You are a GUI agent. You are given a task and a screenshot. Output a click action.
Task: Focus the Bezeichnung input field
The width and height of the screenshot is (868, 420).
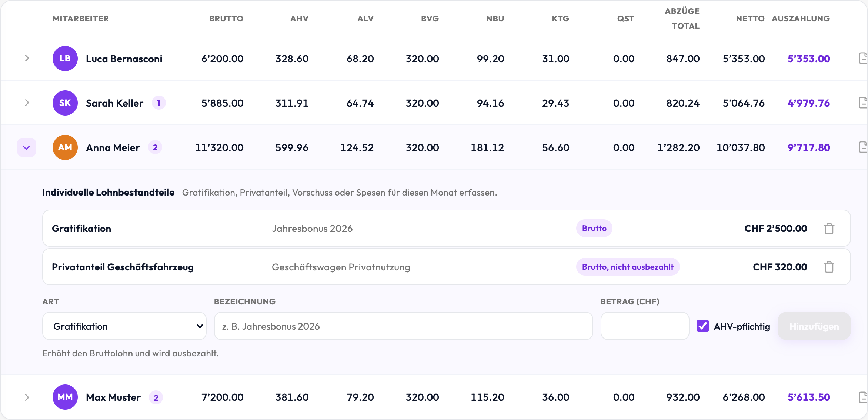pos(403,326)
